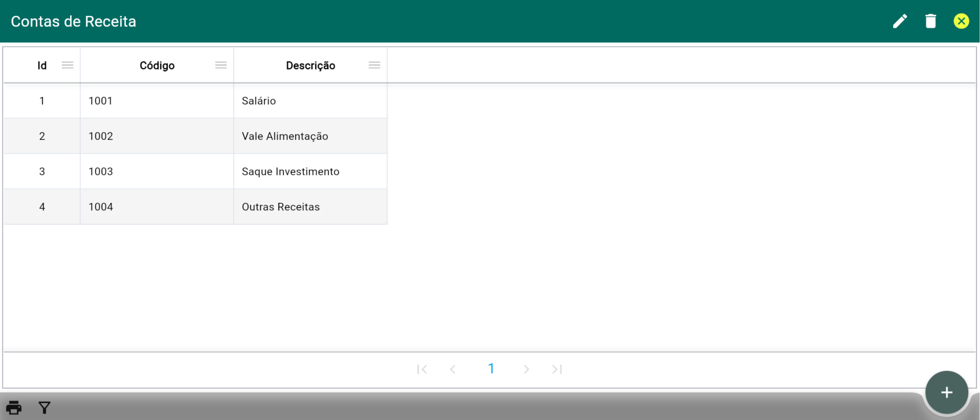Open the Id column menu

click(67, 65)
